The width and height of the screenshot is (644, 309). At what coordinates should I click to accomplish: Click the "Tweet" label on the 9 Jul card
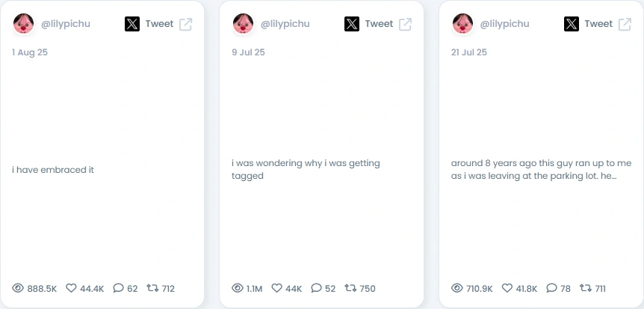point(379,24)
